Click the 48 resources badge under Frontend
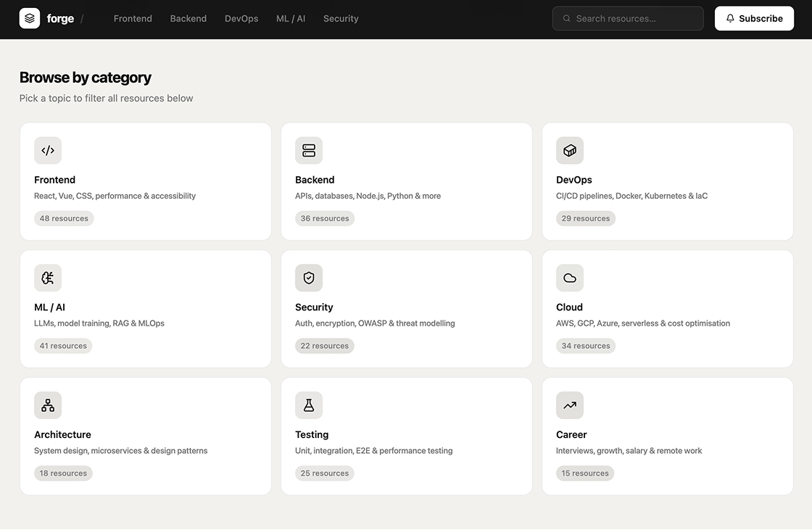The image size is (812, 530). pos(64,218)
